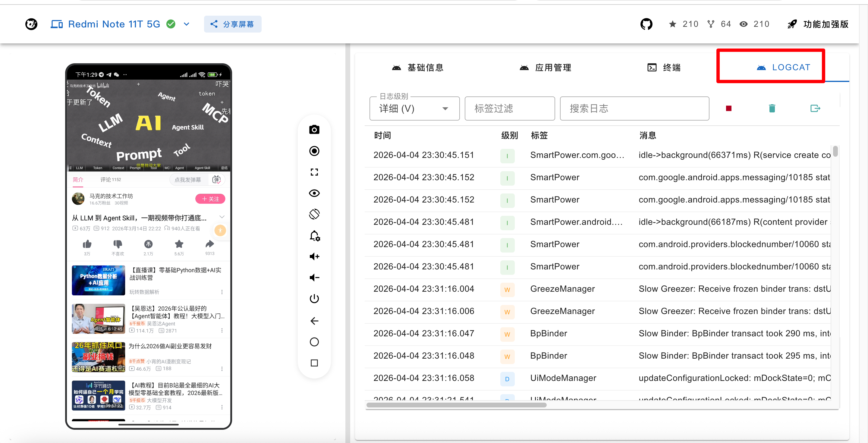Image resolution: width=868 pixels, height=443 pixels.
Task: Switch to the 应用管理 tab
Action: (x=545, y=68)
